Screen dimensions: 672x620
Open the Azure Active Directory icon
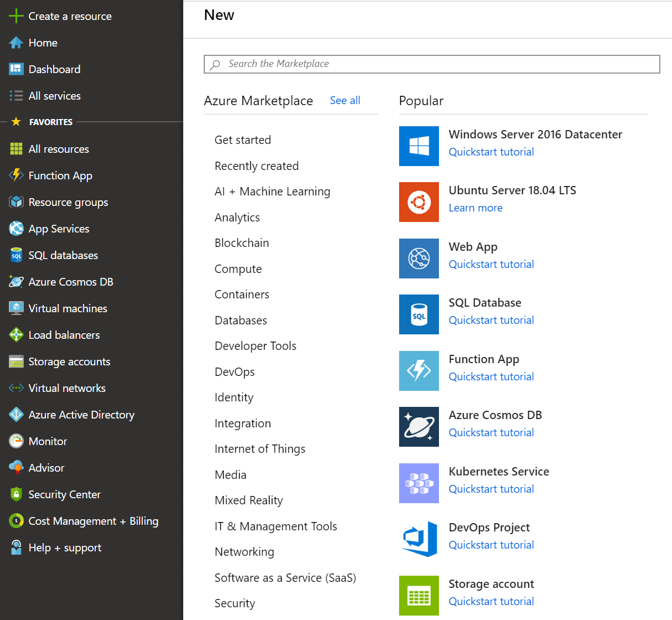(x=17, y=415)
